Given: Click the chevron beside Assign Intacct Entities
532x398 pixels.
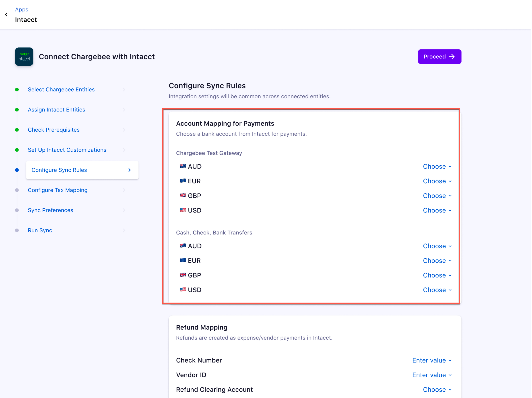Looking at the screenshot, I should coord(124,110).
